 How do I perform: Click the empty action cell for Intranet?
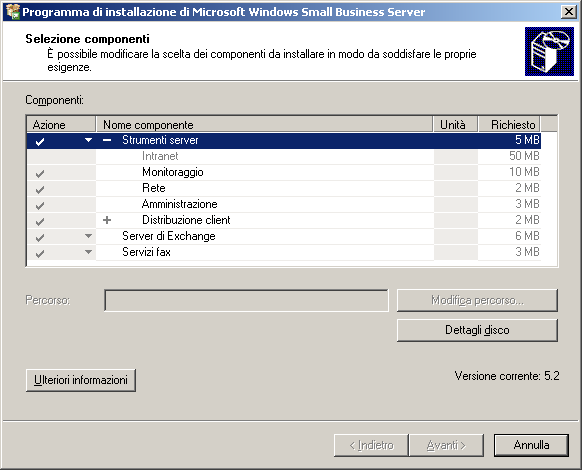tap(61, 156)
